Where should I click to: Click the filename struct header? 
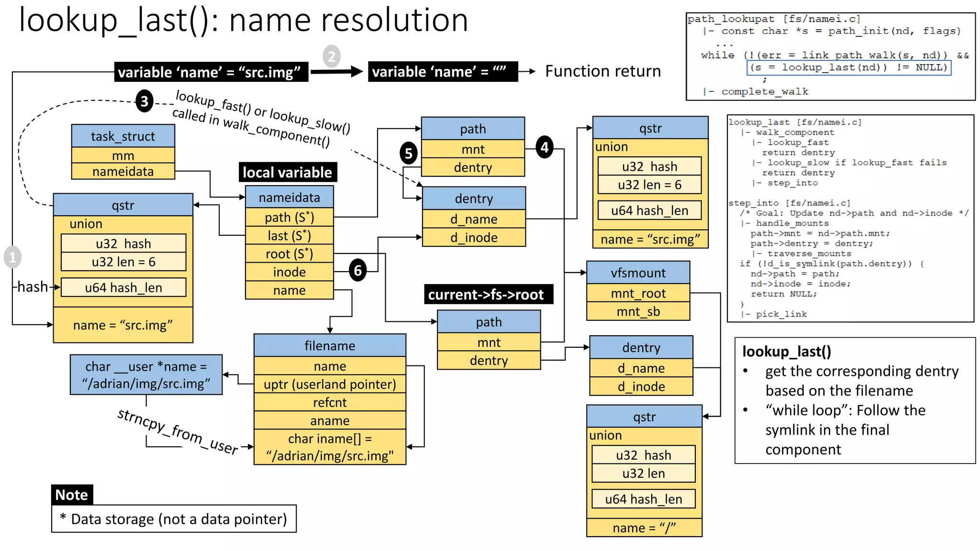coord(330,345)
